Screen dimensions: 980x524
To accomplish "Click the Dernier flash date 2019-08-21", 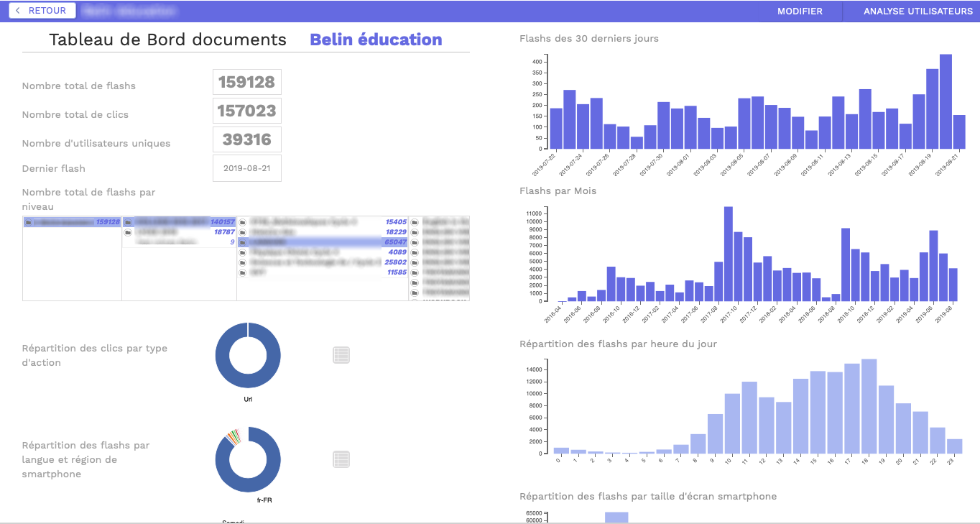I will tap(247, 168).
